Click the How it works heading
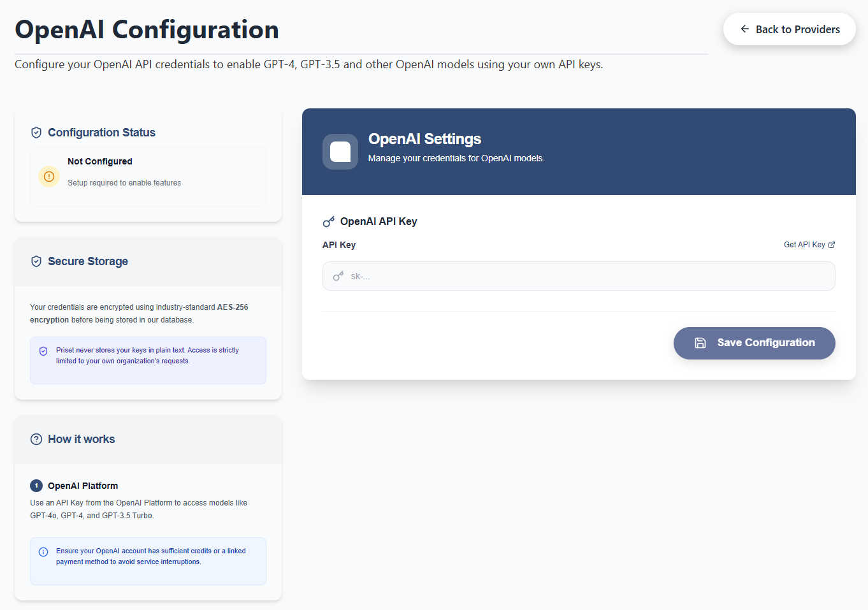The image size is (868, 610). [82, 439]
